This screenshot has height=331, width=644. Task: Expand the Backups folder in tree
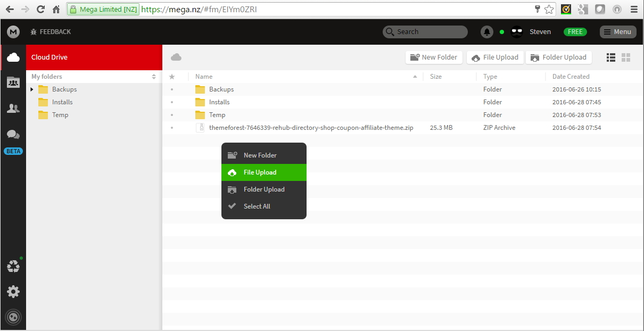click(x=32, y=89)
